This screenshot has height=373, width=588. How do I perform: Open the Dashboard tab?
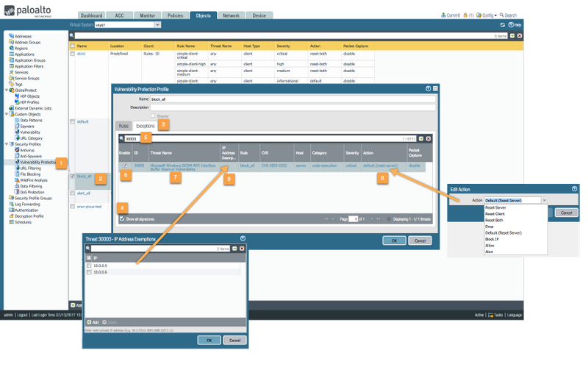click(91, 15)
